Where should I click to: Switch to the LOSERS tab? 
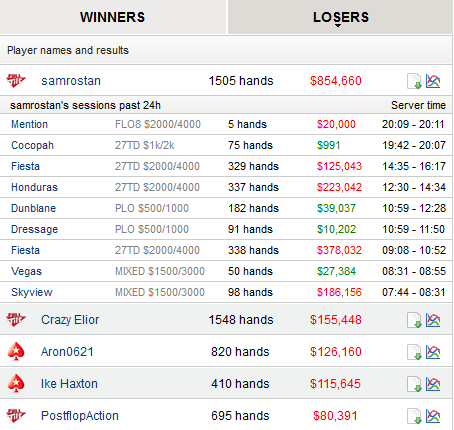(341, 17)
